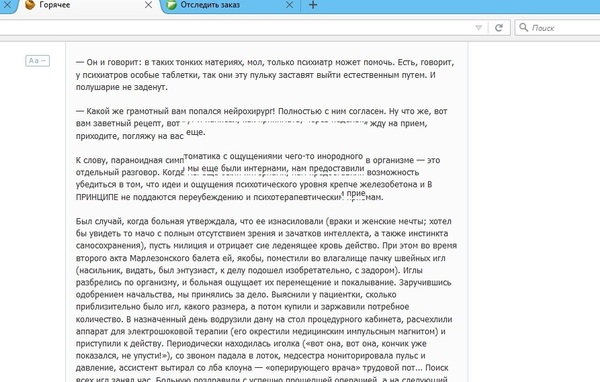Open the address bar history dropdown

tap(478, 28)
